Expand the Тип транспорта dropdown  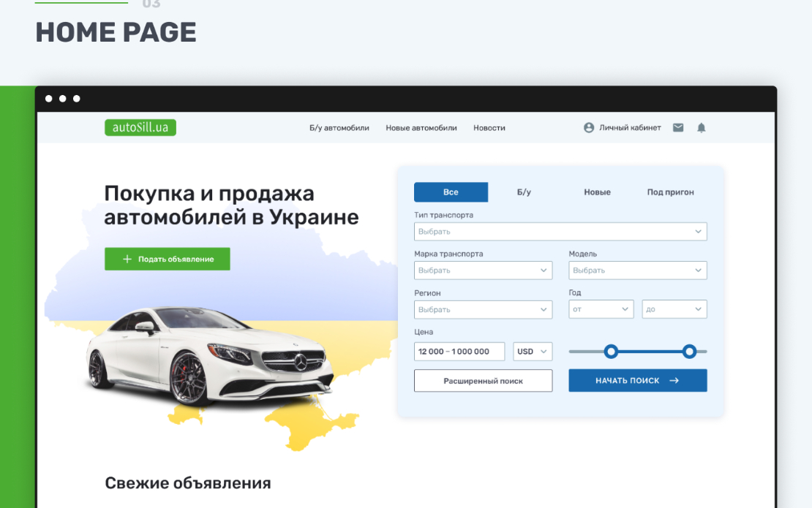560,232
